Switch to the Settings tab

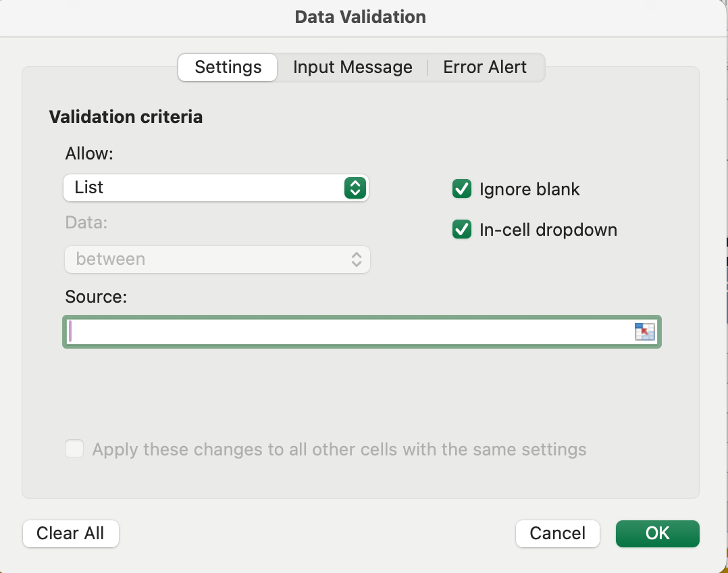point(228,68)
